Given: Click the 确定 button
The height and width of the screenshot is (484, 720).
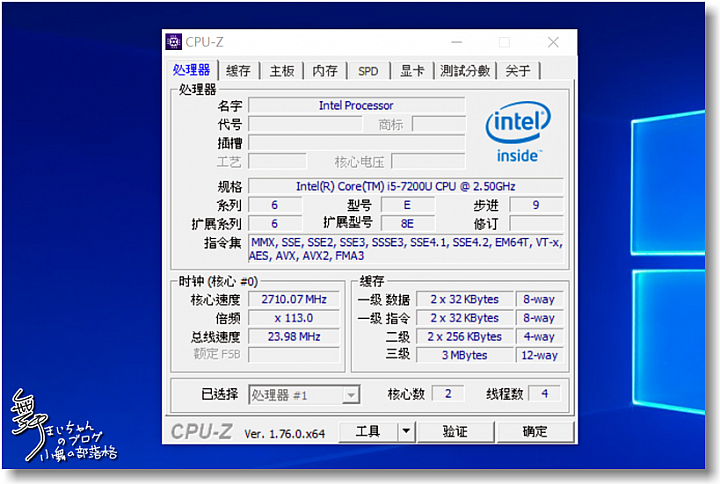Looking at the screenshot, I should pyautogui.click(x=535, y=431).
